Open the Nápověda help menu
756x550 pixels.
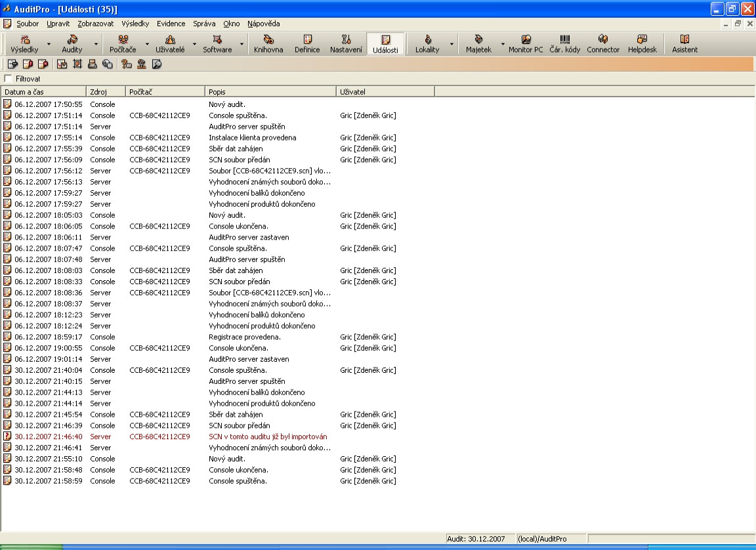(x=263, y=24)
